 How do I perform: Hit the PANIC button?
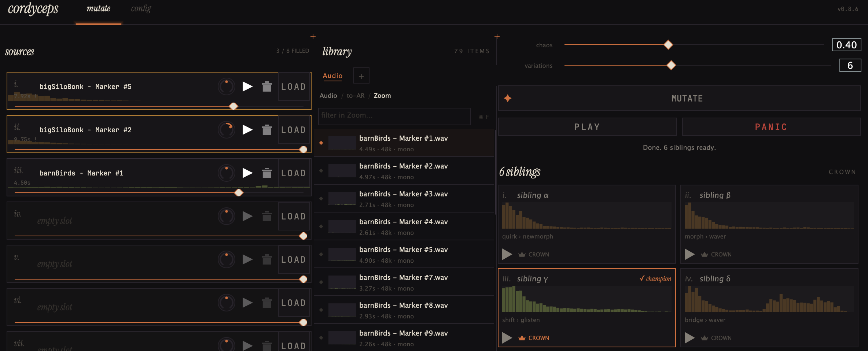[771, 127]
